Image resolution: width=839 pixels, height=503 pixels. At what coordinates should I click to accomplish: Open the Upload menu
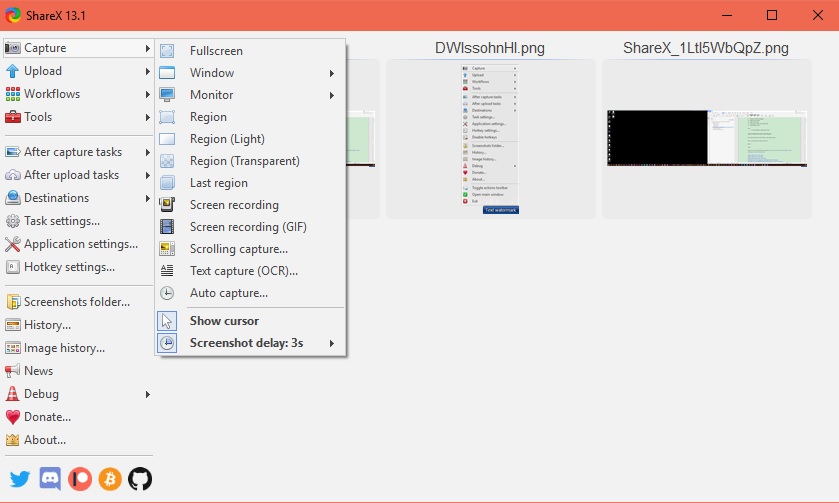coord(78,71)
